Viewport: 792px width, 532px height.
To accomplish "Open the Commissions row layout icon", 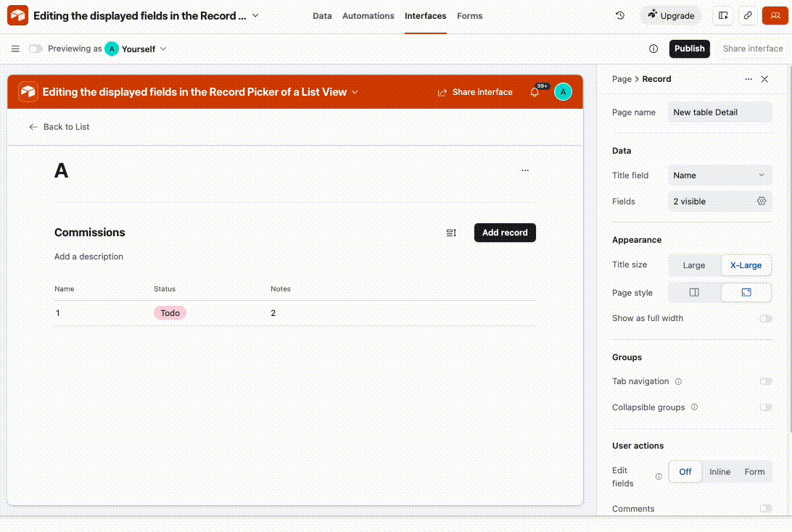I will tap(452, 233).
